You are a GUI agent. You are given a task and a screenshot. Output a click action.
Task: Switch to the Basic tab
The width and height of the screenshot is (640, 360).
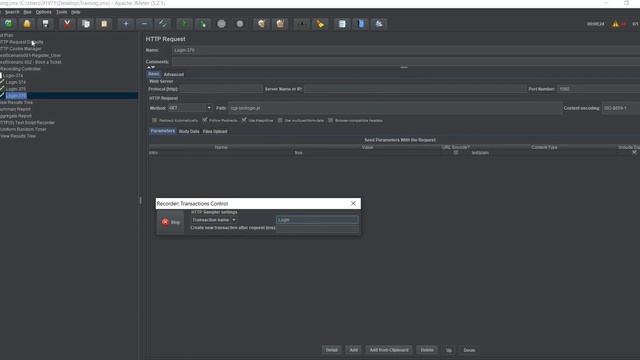pos(153,74)
